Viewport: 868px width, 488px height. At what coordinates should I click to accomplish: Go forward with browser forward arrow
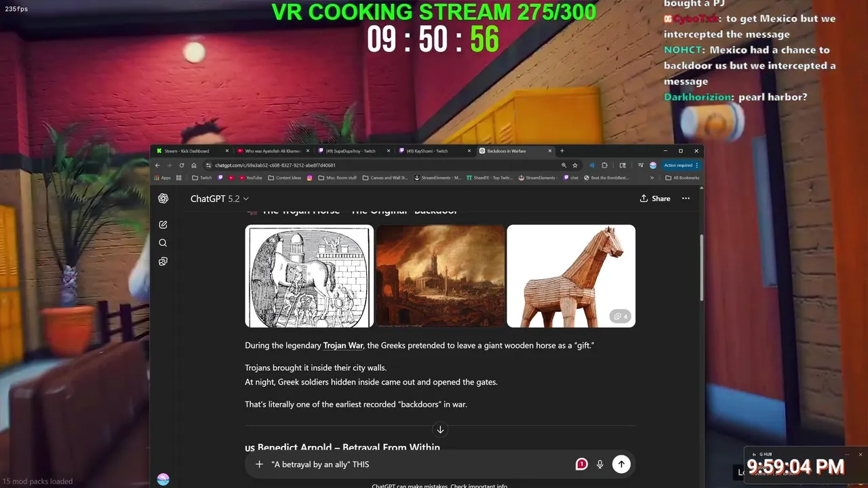coord(169,165)
